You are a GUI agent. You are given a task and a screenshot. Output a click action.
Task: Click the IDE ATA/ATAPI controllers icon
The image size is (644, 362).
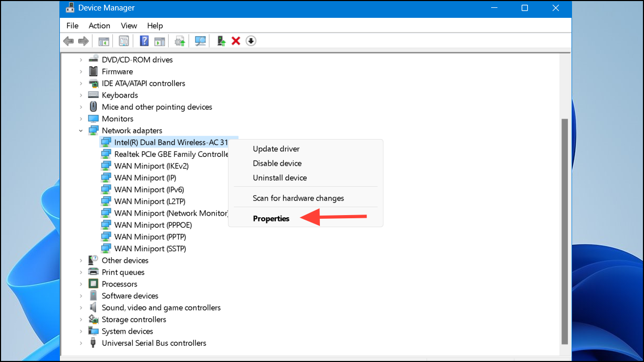pos(94,83)
